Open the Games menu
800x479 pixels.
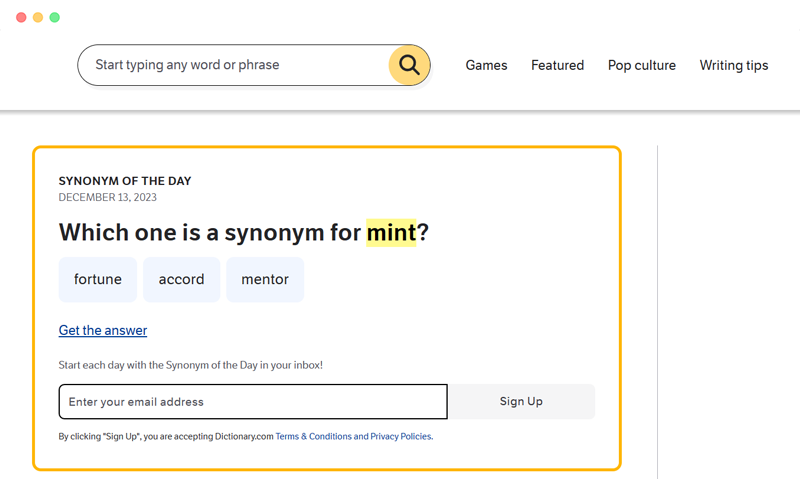click(486, 65)
